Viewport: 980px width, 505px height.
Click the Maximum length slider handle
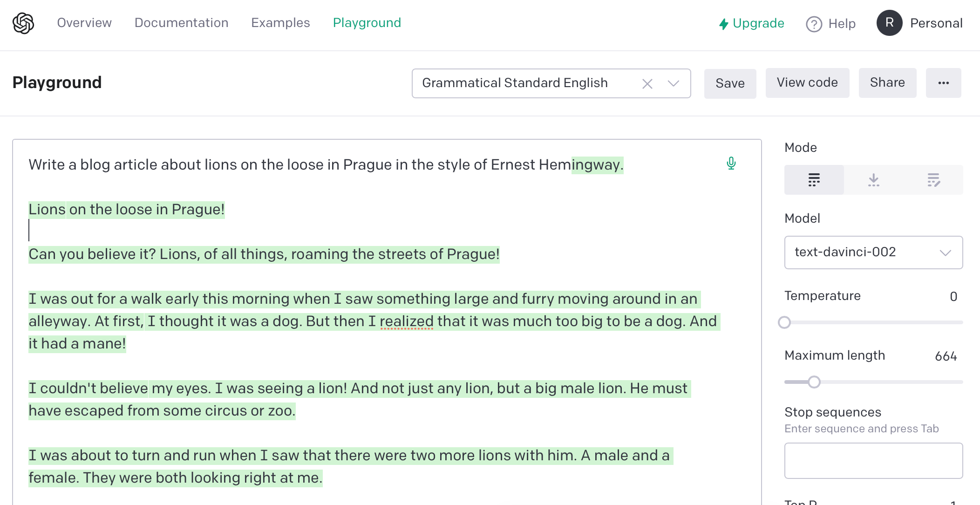tap(814, 382)
